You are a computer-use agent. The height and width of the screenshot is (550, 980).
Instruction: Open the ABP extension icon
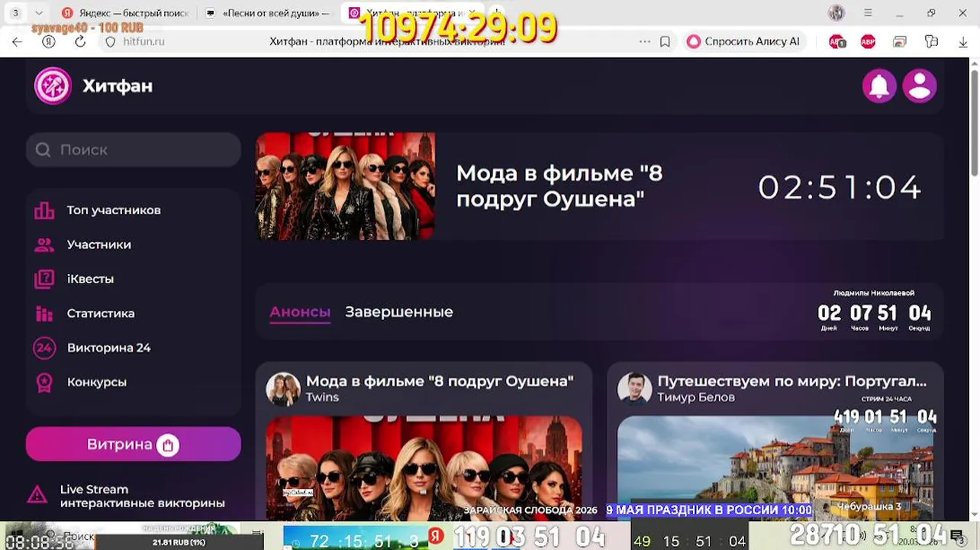tap(868, 42)
